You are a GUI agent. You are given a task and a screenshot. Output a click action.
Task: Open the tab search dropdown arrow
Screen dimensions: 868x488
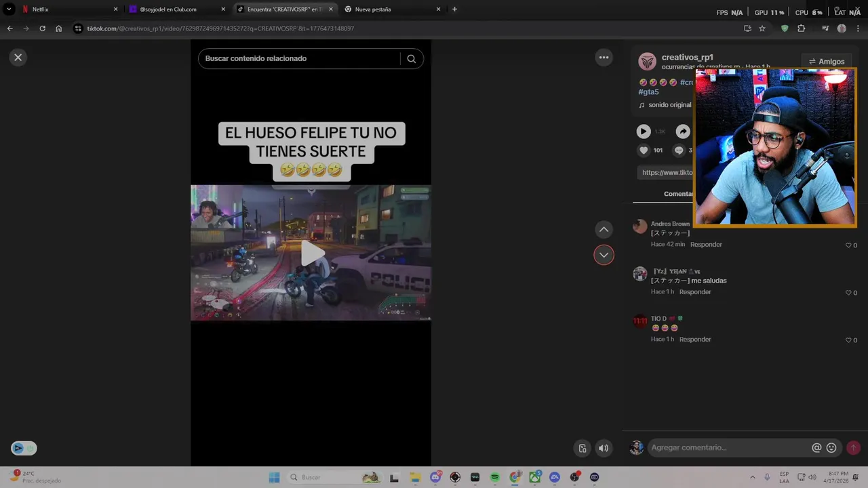[9, 9]
